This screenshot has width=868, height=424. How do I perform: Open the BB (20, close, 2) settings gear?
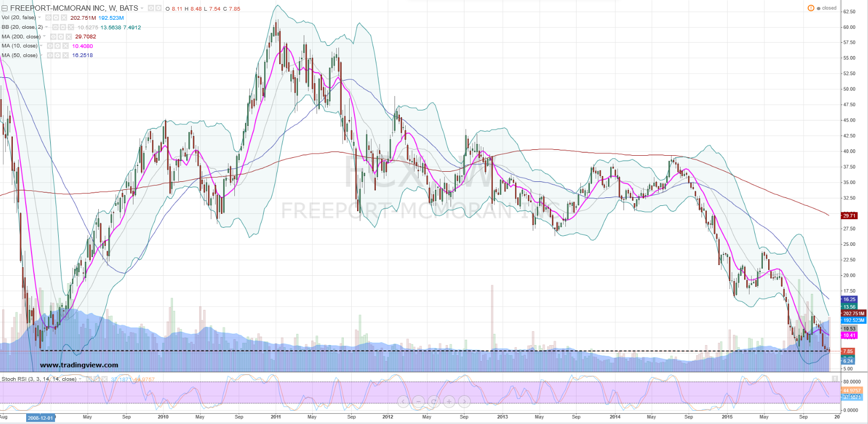pyautogui.click(x=63, y=27)
